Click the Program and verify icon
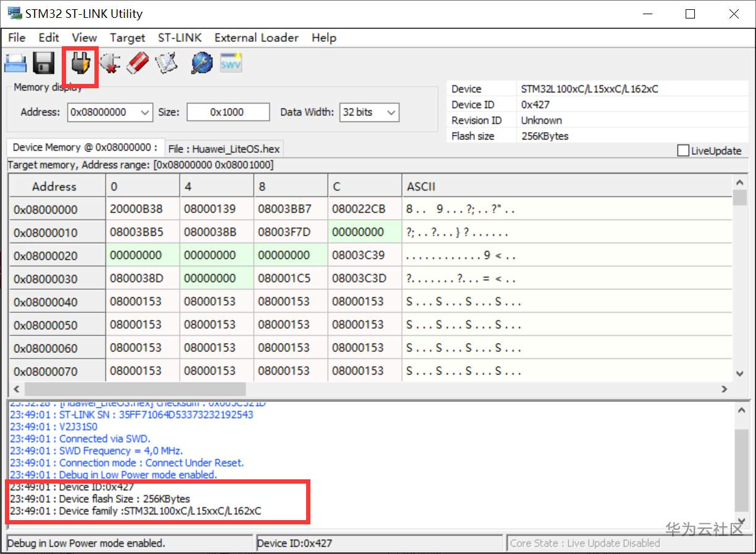The width and height of the screenshot is (756, 554). [x=166, y=63]
